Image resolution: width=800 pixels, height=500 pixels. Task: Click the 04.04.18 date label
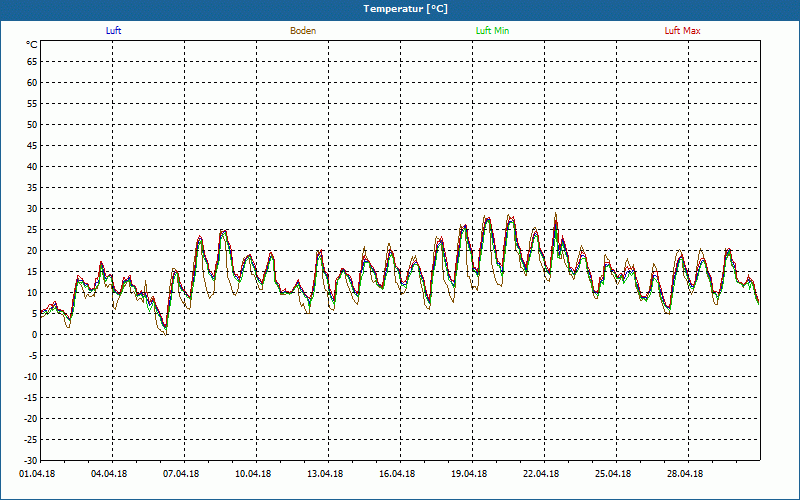pos(109,474)
